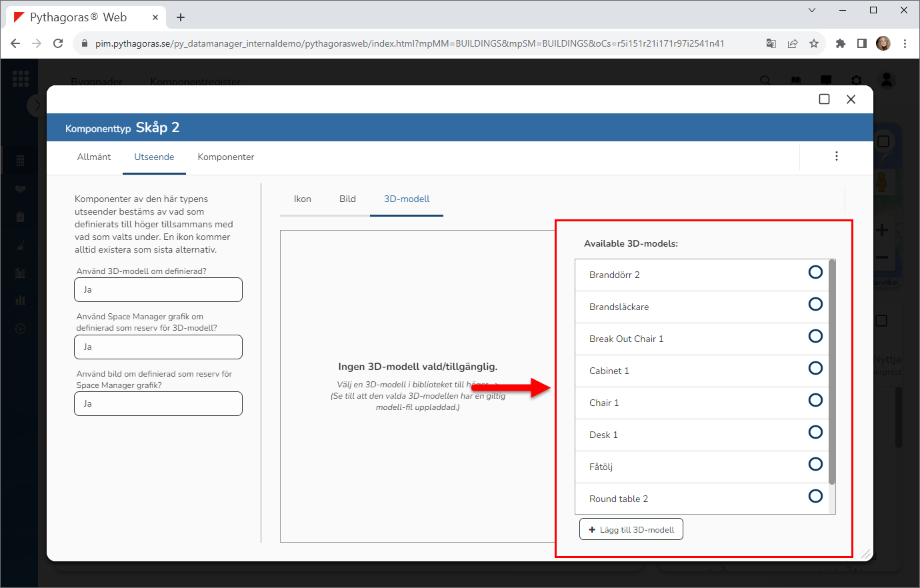Choose the Branddörr 2 3D-model option
This screenshot has height=588, width=920.
click(x=815, y=272)
